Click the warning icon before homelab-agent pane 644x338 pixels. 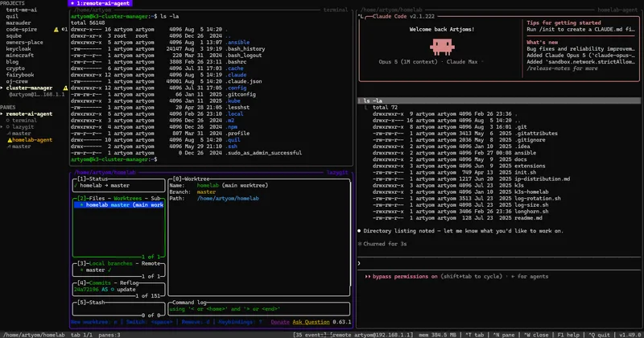pyautogui.click(x=10, y=140)
